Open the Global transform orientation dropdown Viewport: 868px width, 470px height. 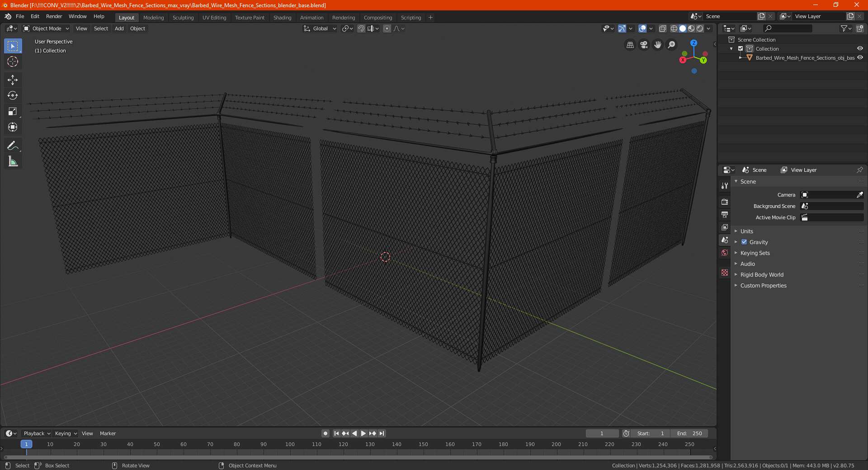tap(320, 28)
